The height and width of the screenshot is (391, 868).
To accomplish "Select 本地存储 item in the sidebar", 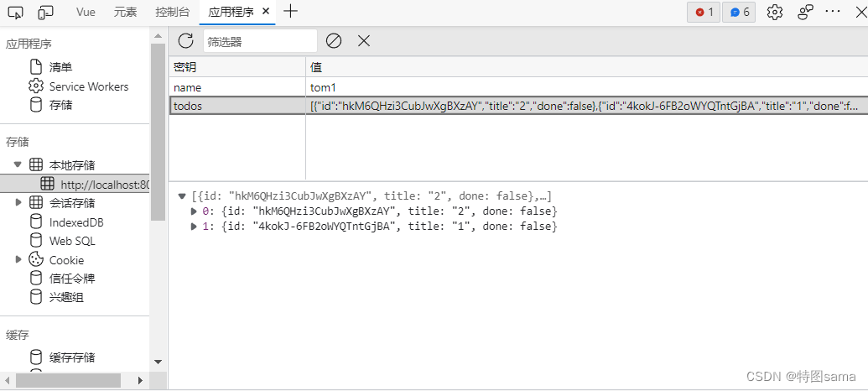I will [x=72, y=165].
